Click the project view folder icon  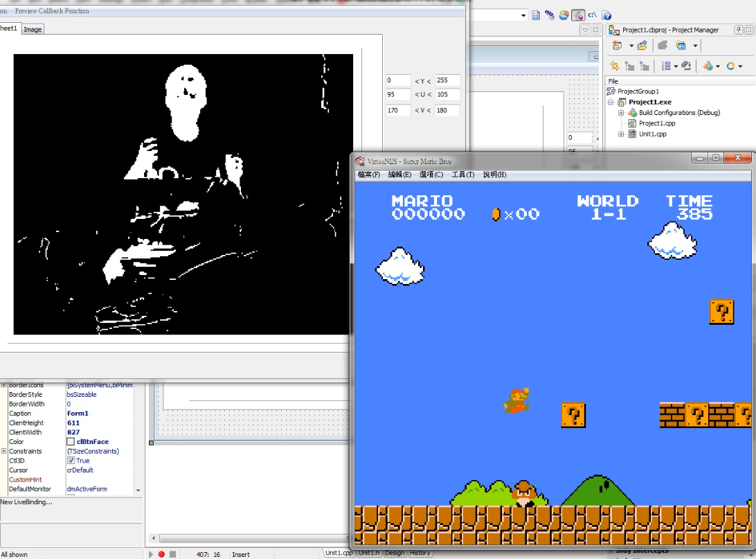(x=681, y=45)
